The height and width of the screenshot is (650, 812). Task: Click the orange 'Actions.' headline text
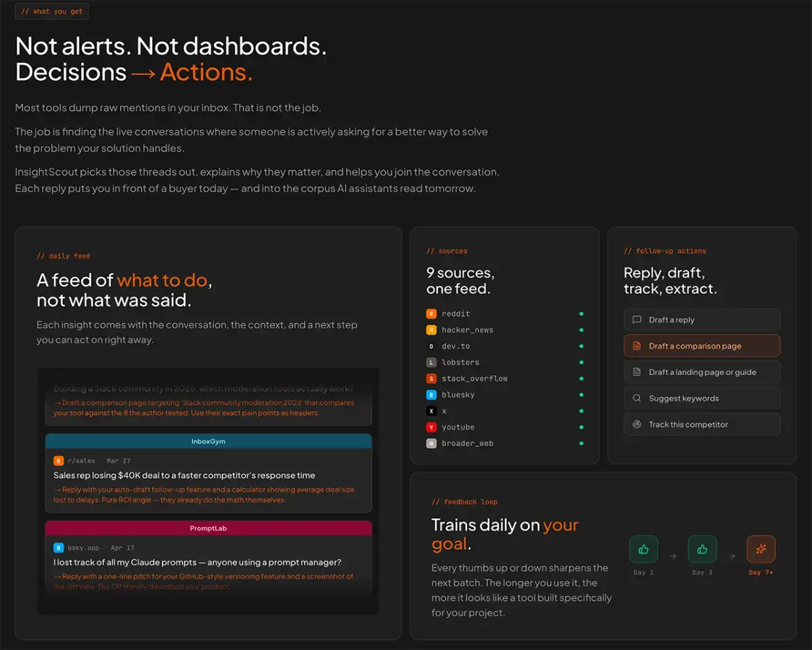pos(206,72)
